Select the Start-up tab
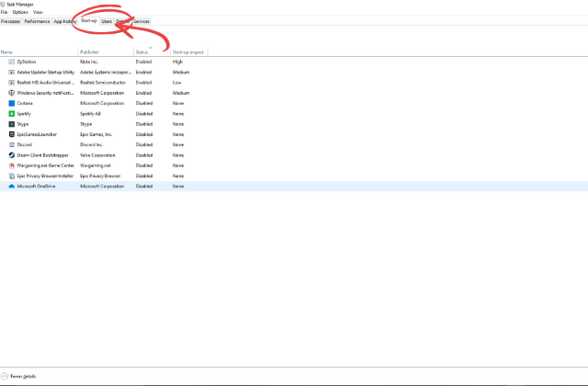The width and height of the screenshot is (588, 386). click(x=89, y=21)
